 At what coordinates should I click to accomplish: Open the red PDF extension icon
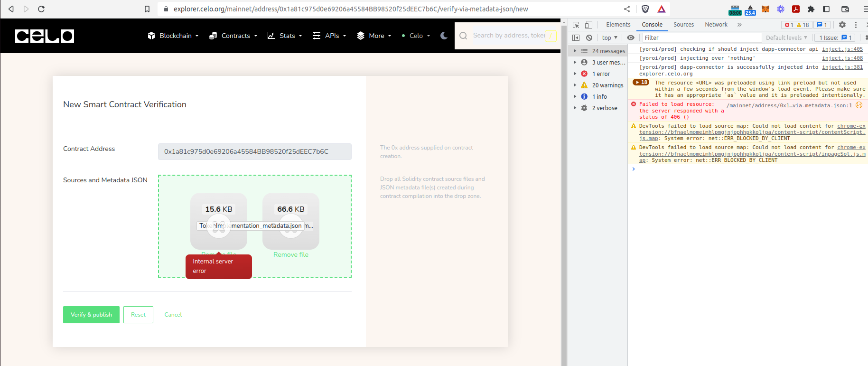point(796,9)
